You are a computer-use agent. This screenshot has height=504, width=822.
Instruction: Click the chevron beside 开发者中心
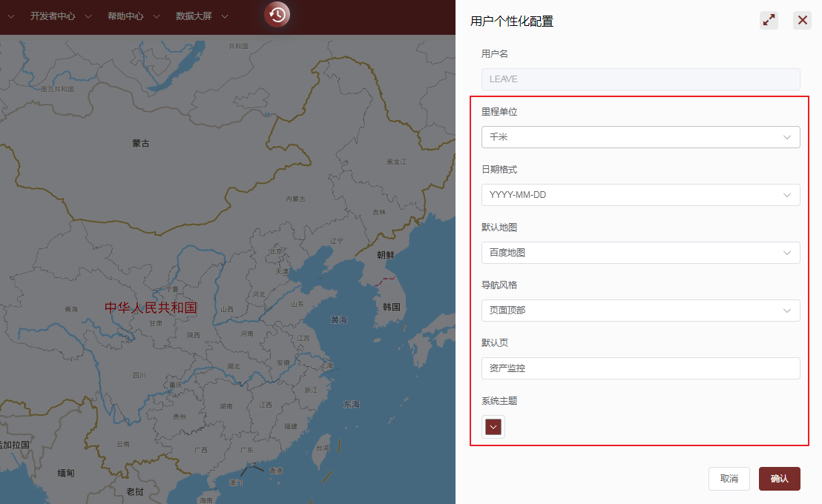[88, 16]
